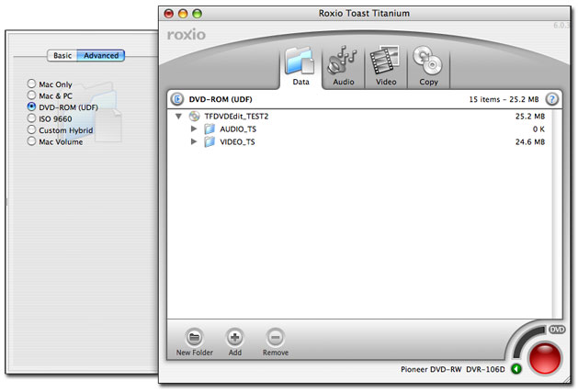Select the Advanced tab in drawer
The image size is (578, 392).
[101, 56]
